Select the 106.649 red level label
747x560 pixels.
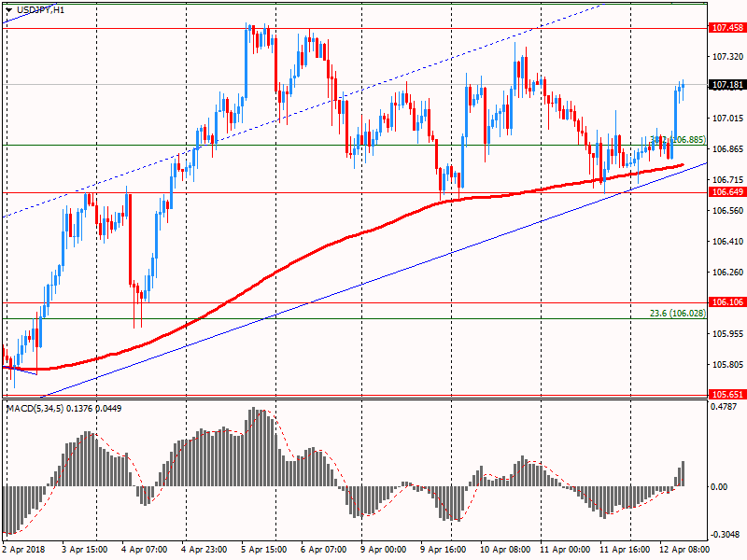pos(727,192)
